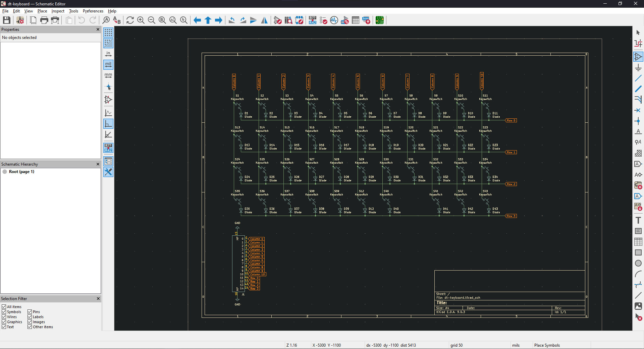Toggle the Graphics selection filter checkbox
This screenshot has height=349, width=644.
pyautogui.click(x=4, y=322)
